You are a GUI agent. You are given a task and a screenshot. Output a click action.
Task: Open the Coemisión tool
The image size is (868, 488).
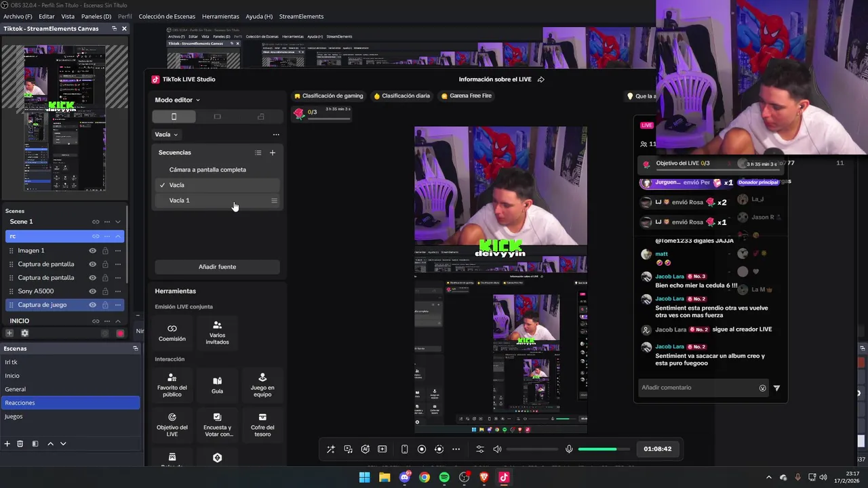tap(172, 332)
